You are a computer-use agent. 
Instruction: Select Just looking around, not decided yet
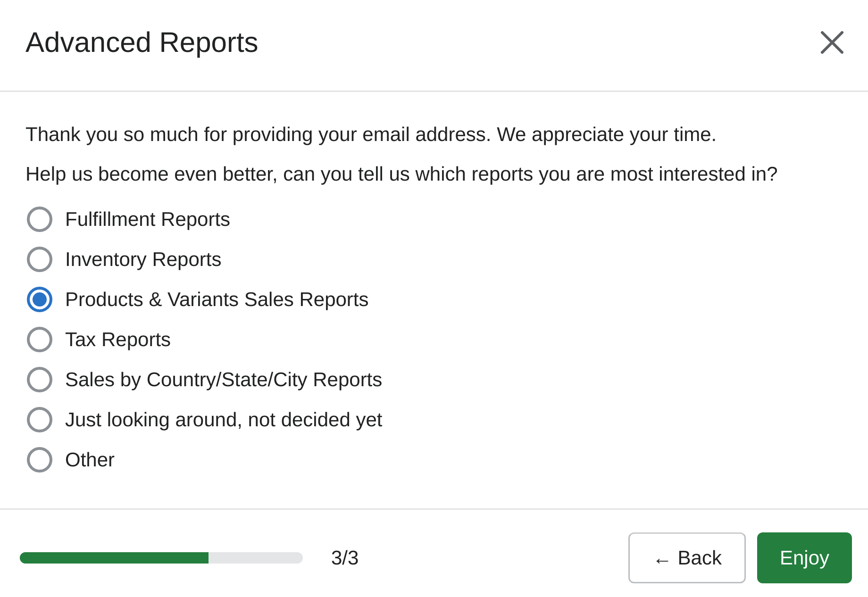(40, 419)
